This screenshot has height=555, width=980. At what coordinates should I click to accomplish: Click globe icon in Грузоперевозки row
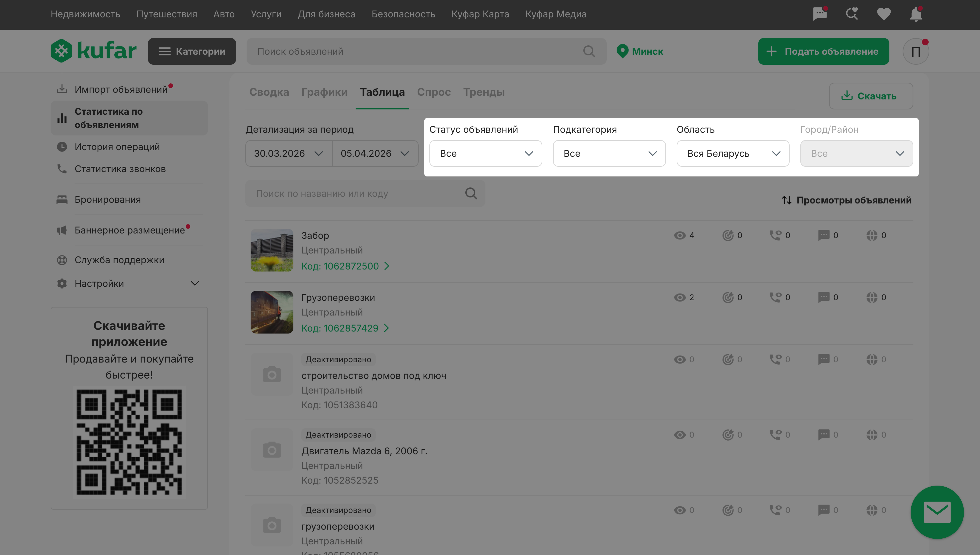871,297
